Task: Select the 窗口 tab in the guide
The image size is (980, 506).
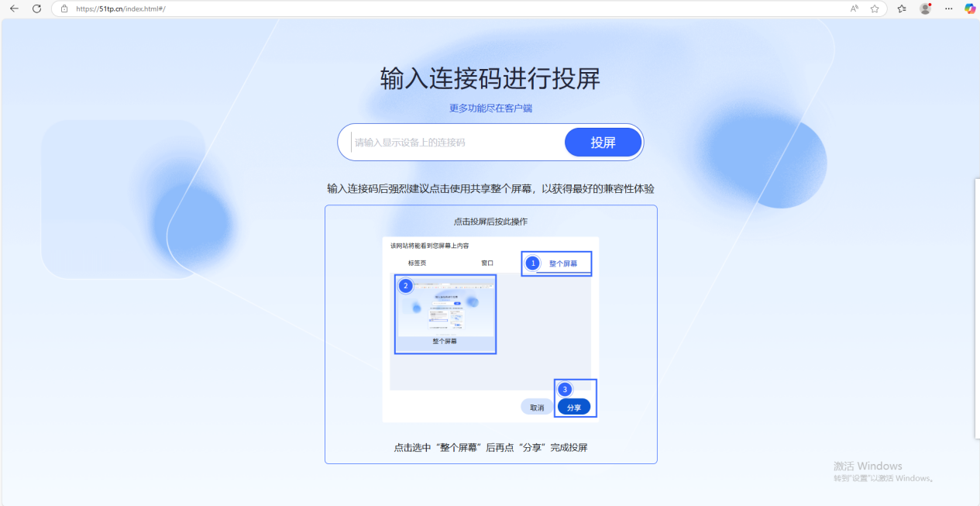Action: coord(487,263)
